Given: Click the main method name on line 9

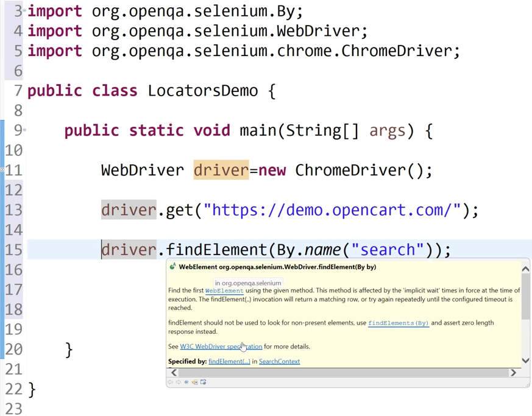Looking at the screenshot, I should 258,130.
